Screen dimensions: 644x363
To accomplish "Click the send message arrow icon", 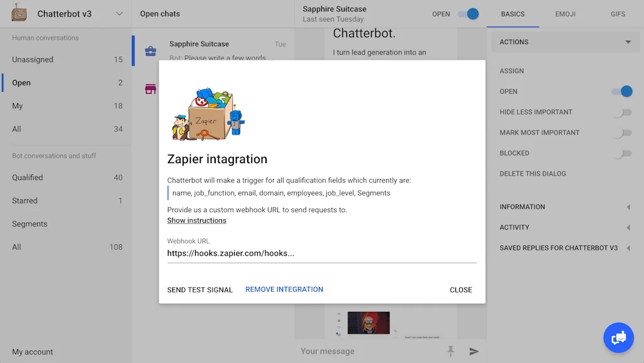I will pos(474,351).
